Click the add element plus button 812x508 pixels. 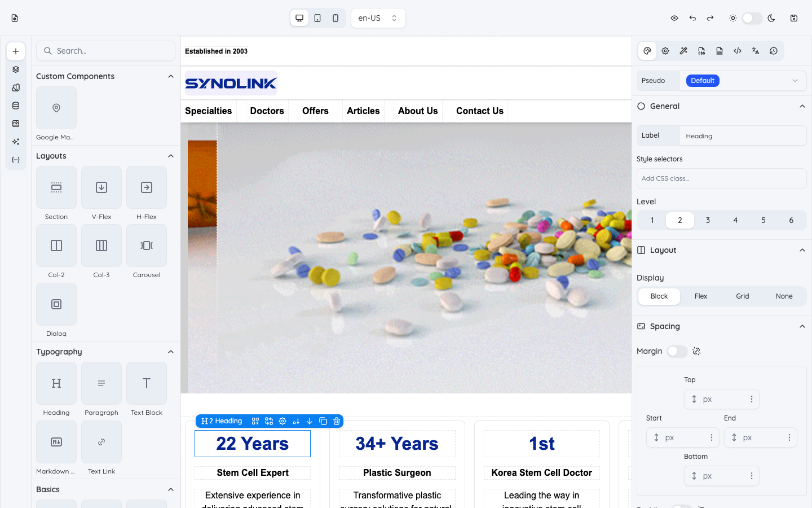click(16, 51)
